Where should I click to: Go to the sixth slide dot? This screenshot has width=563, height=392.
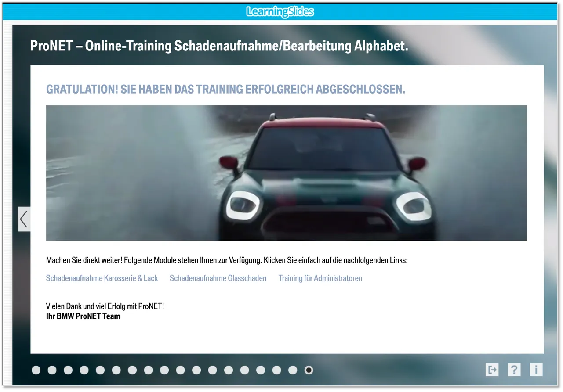tap(116, 370)
